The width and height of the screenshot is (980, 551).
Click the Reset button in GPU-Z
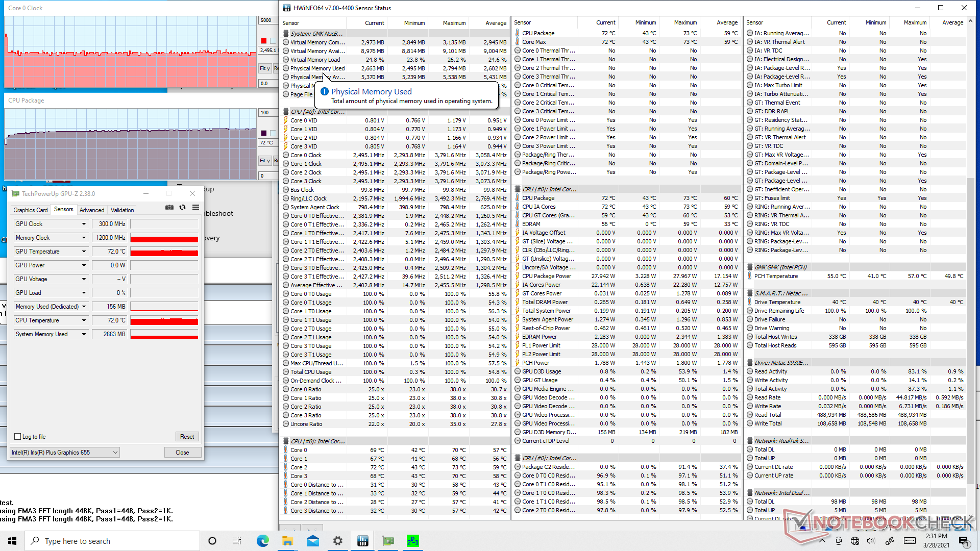tap(187, 437)
